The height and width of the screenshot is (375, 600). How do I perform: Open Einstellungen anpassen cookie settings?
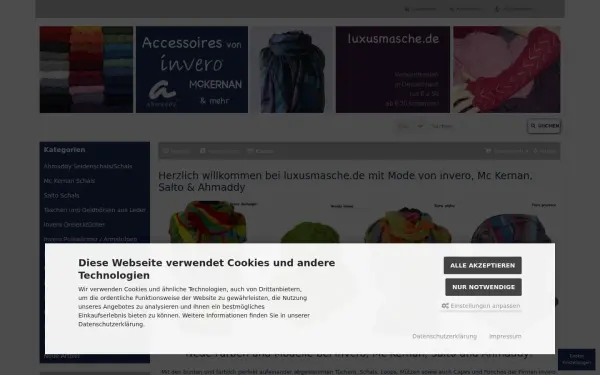click(x=481, y=306)
